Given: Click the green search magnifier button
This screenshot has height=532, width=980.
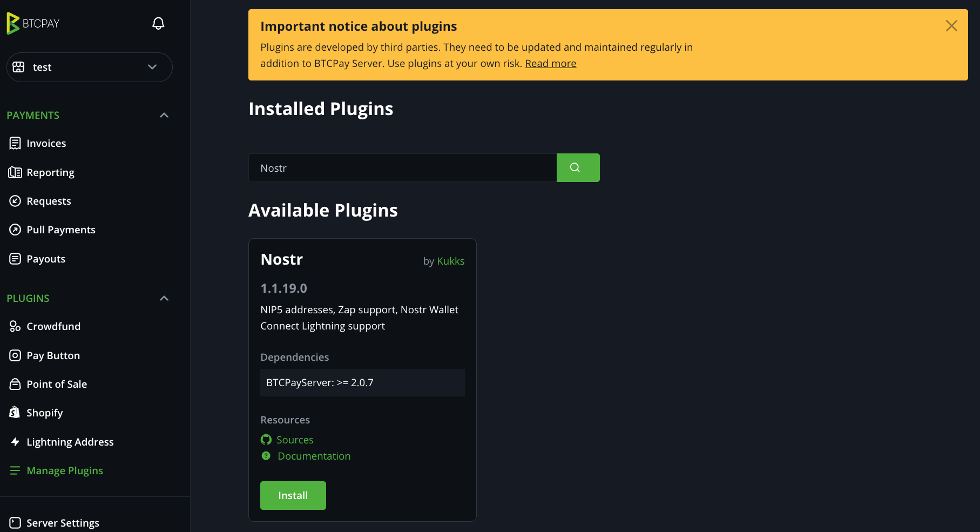Looking at the screenshot, I should [578, 167].
